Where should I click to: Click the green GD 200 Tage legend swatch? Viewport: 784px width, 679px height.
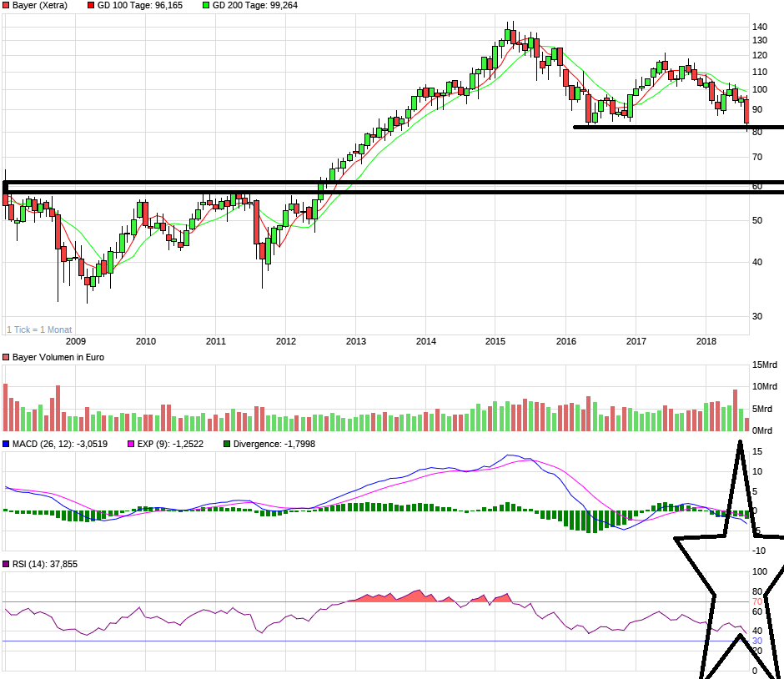point(206,6)
